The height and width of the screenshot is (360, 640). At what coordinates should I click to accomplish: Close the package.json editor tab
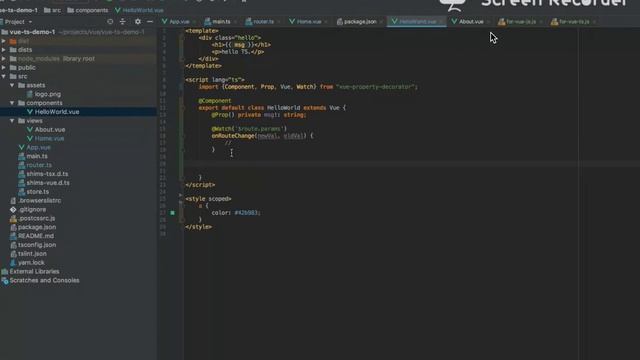(x=380, y=22)
